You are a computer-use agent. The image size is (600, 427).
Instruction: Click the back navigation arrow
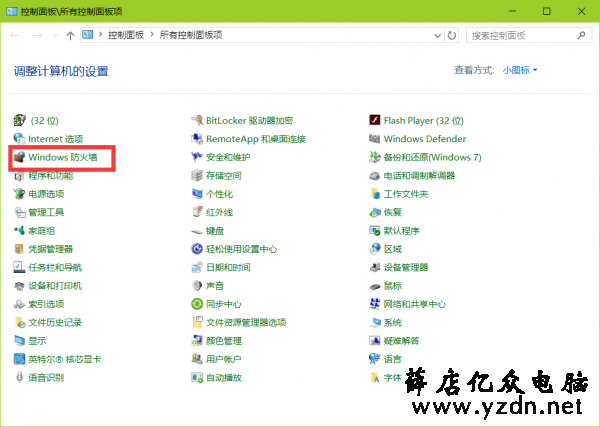(x=15, y=36)
